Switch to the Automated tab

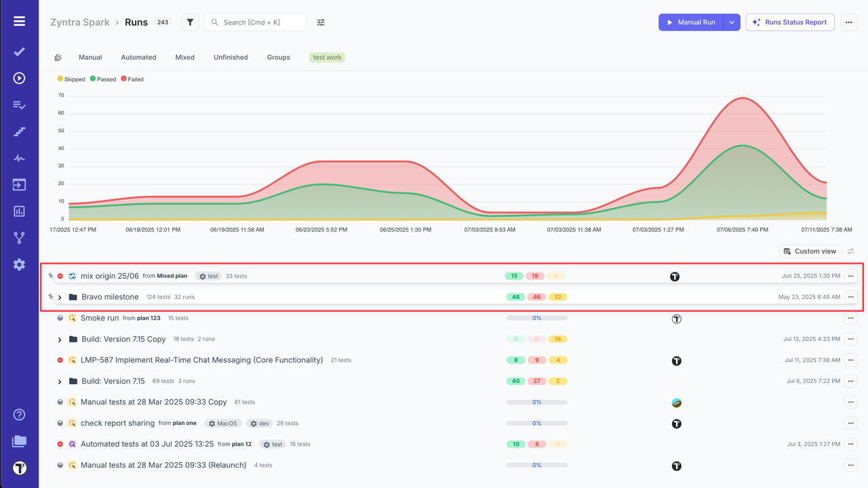click(x=138, y=58)
